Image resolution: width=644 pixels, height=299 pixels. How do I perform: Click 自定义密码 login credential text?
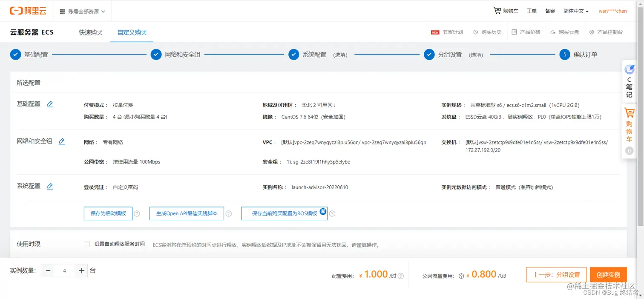pos(125,187)
